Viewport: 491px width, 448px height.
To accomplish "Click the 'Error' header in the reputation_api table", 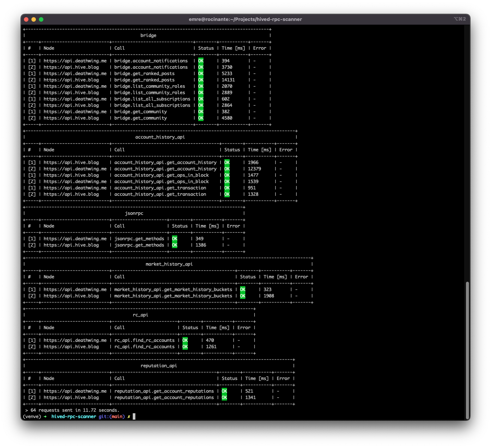I will tap(283, 379).
